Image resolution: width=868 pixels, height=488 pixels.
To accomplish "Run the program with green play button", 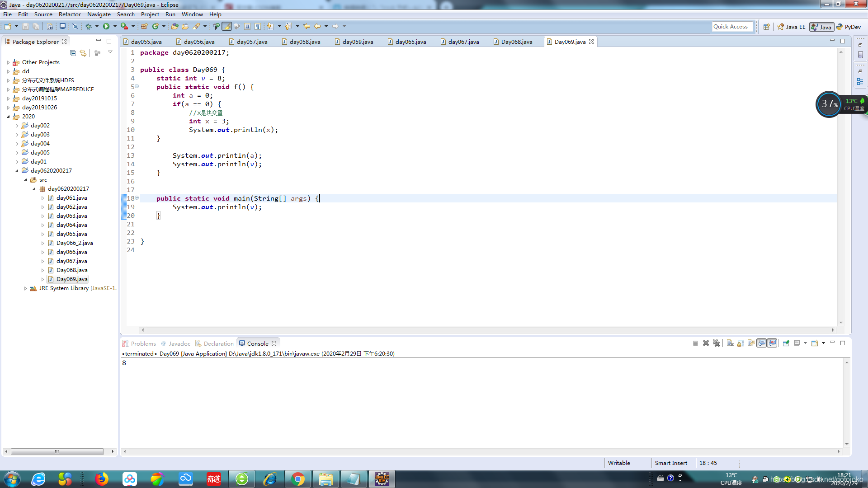I will pyautogui.click(x=106, y=27).
